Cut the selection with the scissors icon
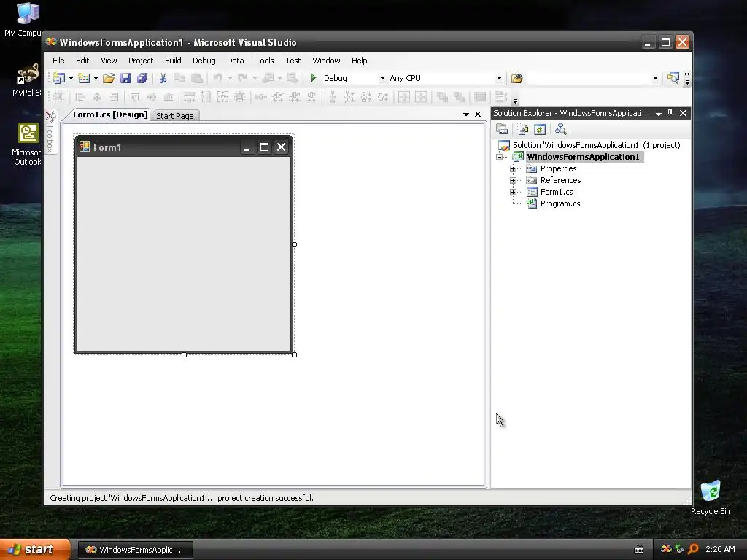The height and width of the screenshot is (560, 747). click(x=163, y=78)
